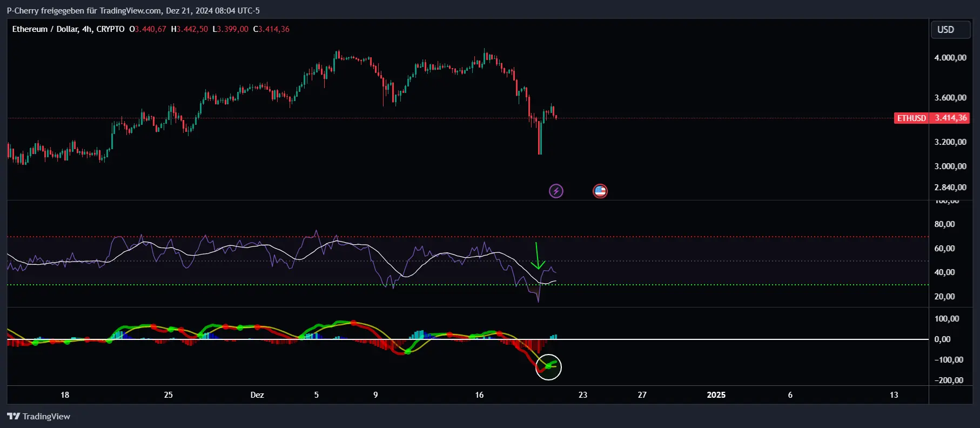Image resolution: width=980 pixels, height=428 pixels.
Task: Click the RSI 20,00 scale label
Action: 944,297
